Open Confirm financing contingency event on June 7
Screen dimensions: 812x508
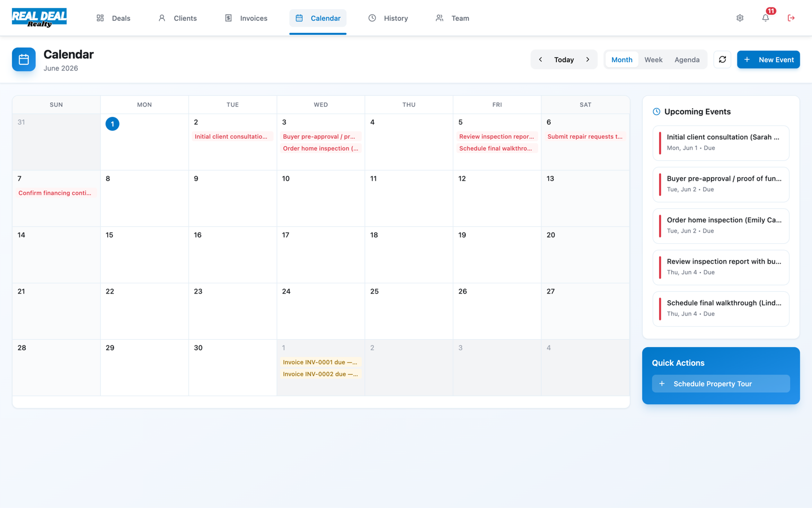point(56,193)
